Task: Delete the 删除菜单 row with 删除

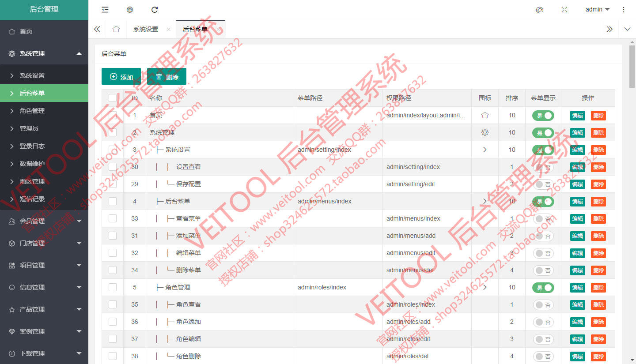Action: tap(598, 270)
